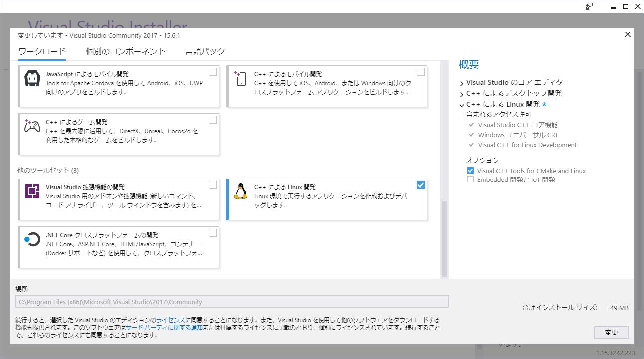644x359 pixels.
Task: Expand Visual Studio のコア エディター in summary
Action: click(462, 83)
